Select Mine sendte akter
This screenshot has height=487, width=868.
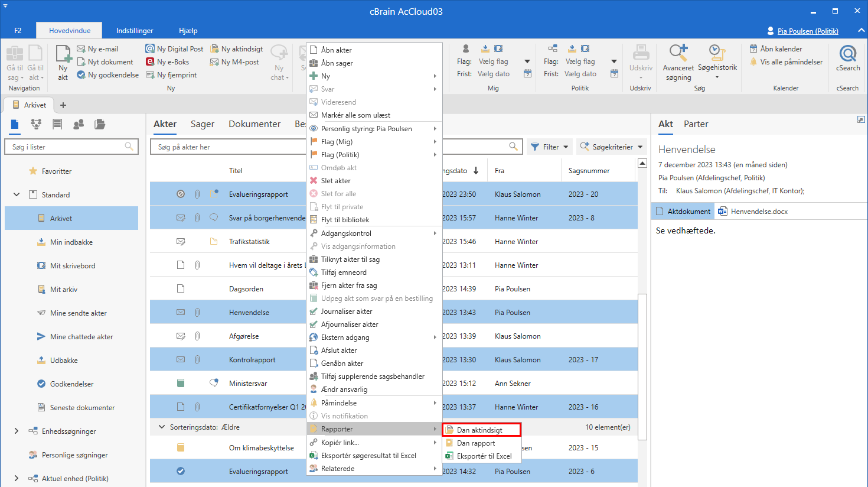coord(71,313)
